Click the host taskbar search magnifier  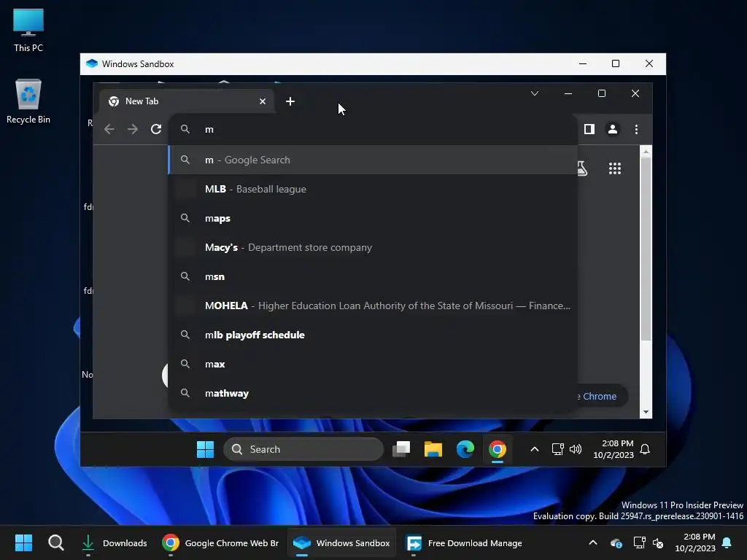[x=55, y=542]
